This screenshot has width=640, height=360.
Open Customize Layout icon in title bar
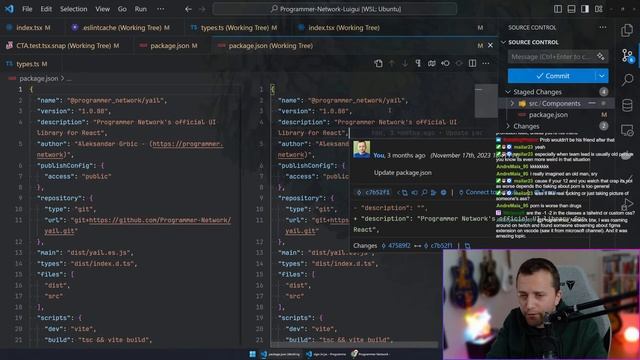pos(598,9)
